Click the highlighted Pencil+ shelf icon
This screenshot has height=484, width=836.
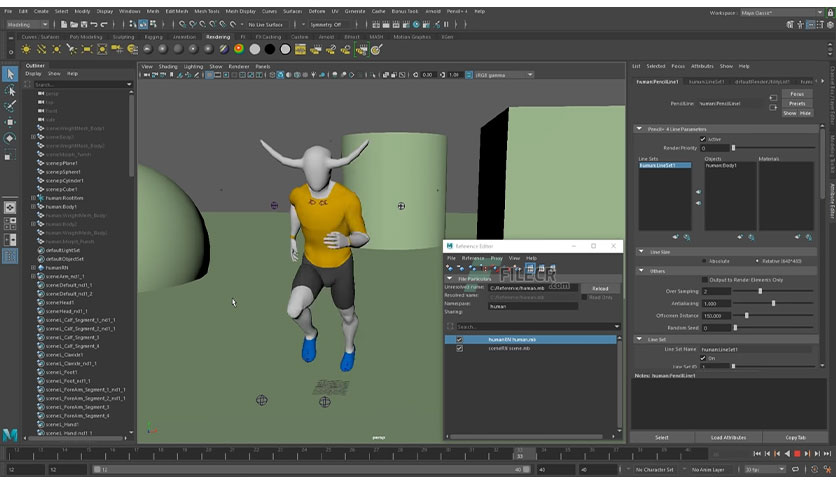tap(361, 50)
